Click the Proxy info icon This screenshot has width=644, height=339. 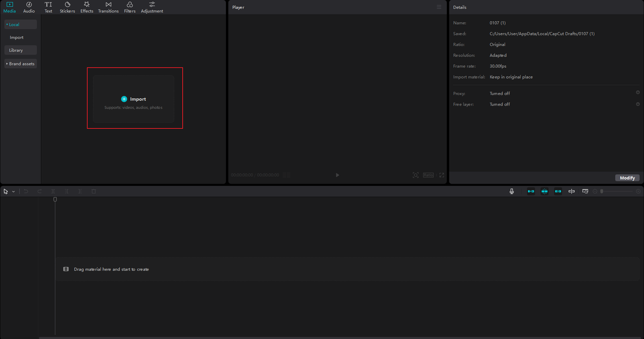pos(638,93)
